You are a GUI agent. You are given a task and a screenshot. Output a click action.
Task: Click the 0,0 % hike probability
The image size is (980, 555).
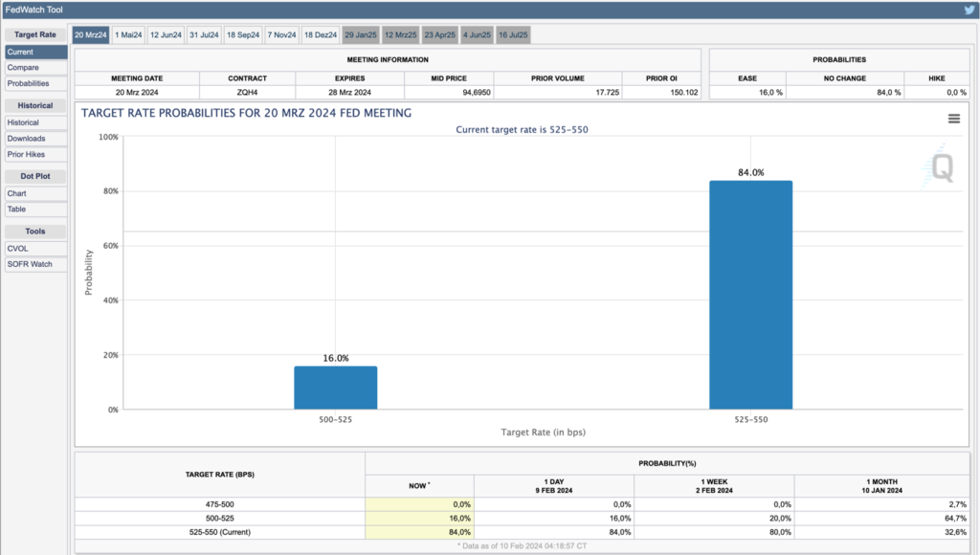[956, 92]
